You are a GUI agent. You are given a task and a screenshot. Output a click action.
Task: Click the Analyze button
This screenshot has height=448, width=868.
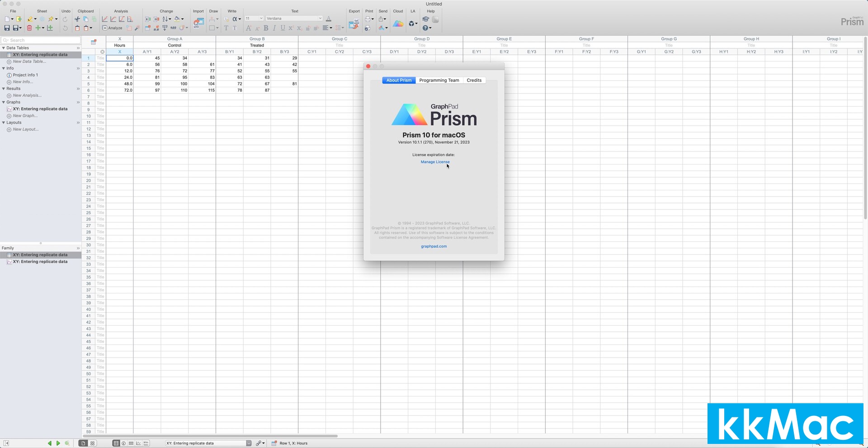(x=113, y=28)
